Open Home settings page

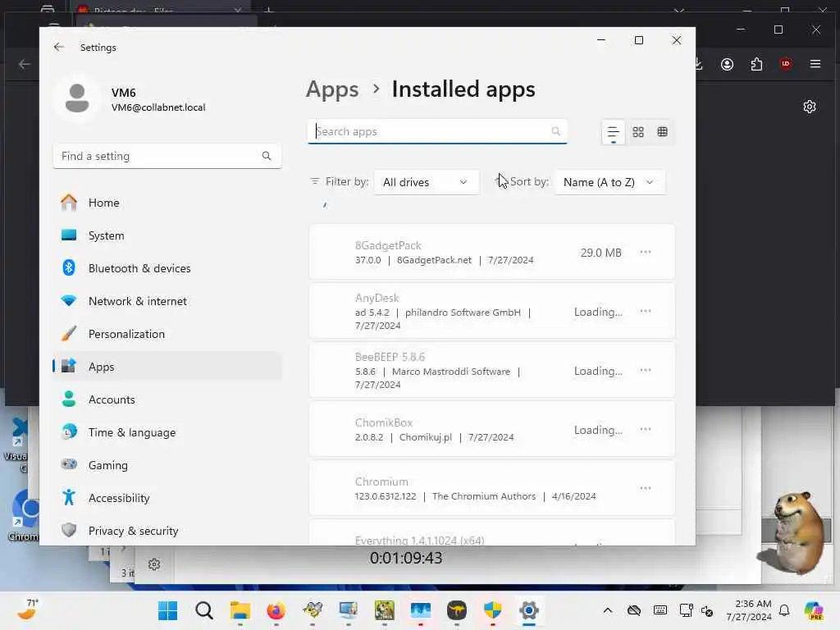(x=167, y=203)
